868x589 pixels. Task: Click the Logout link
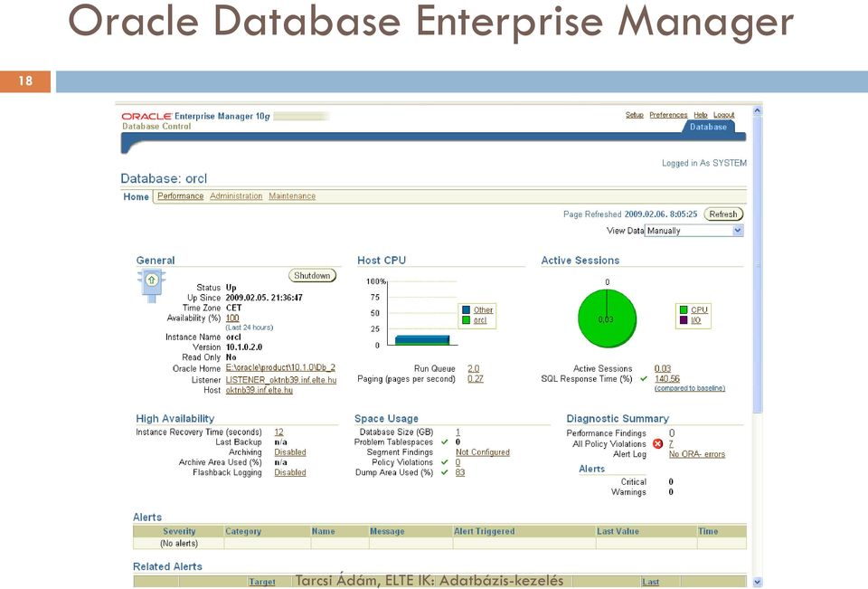[x=724, y=115]
